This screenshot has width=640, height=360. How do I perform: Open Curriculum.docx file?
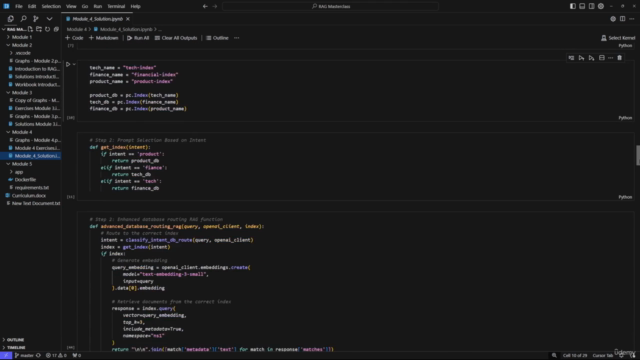(x=29, y=196)
